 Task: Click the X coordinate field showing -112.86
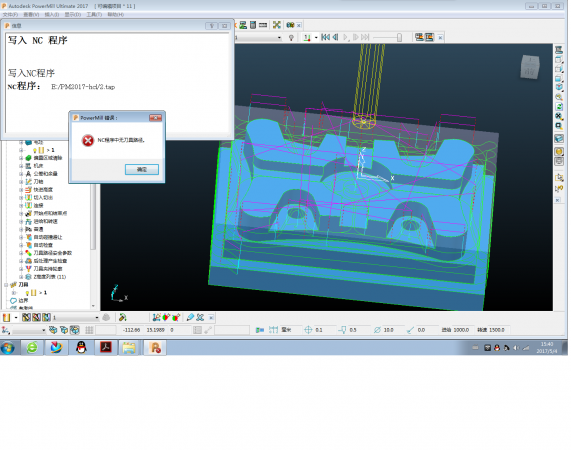click(131, 330)
